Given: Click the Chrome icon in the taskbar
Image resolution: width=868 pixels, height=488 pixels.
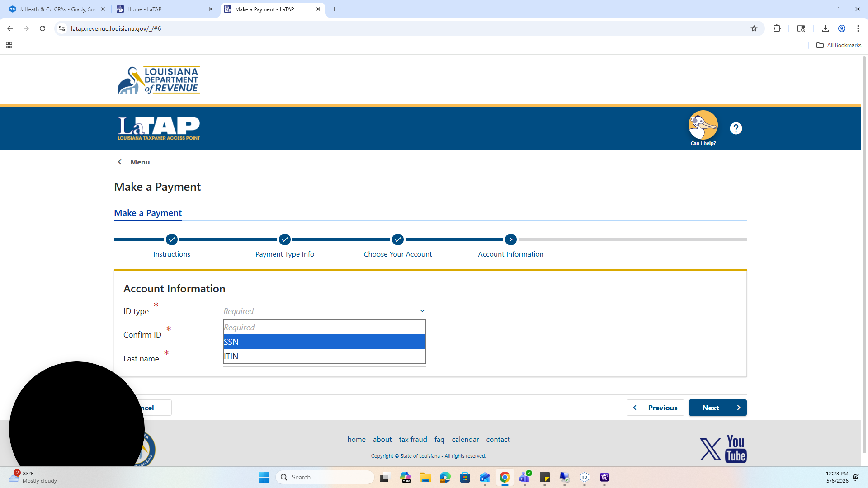Looking at the screenshot, I should [505, 477].
